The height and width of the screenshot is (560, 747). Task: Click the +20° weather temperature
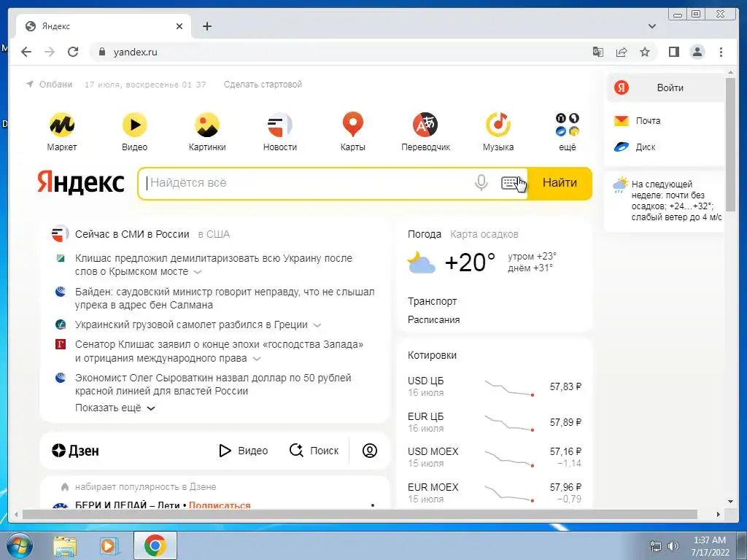click(470, 262)
